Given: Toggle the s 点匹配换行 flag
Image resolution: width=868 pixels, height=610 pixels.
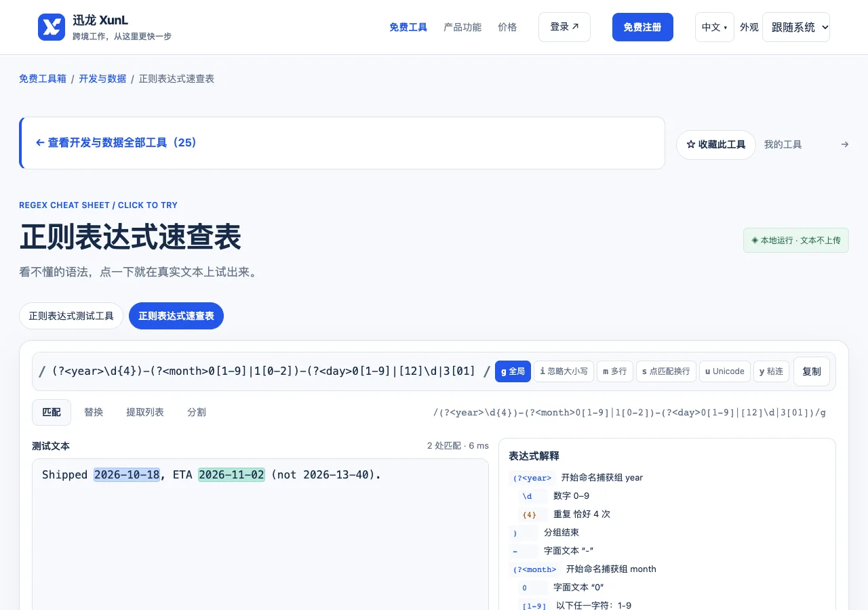Looking at the screenshot, I should [666, 371].
